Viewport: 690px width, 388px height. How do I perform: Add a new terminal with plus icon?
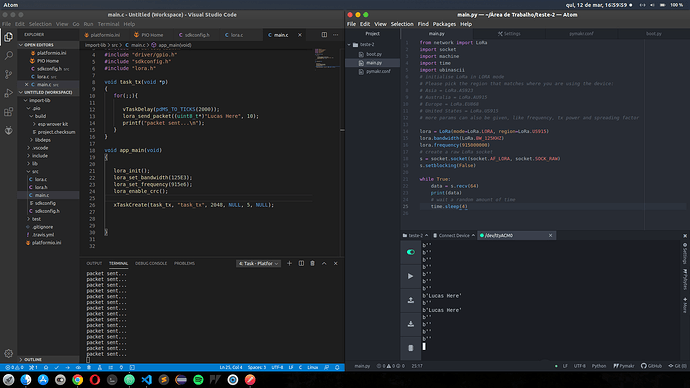(x=289, y=263)
